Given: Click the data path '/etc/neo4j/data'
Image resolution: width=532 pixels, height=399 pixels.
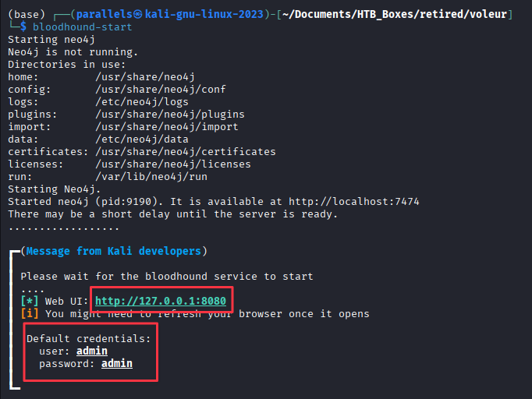Looking at the screenshot, I should point(142,139).
